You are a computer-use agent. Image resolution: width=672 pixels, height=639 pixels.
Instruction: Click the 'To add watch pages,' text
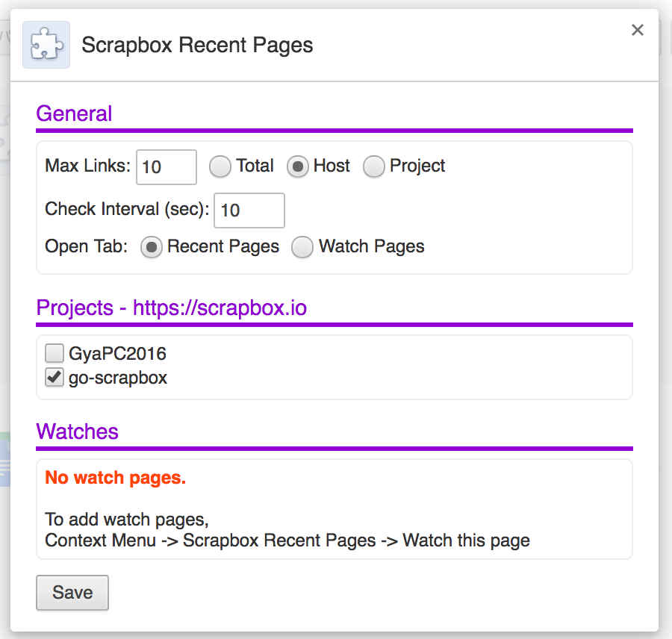127,520
